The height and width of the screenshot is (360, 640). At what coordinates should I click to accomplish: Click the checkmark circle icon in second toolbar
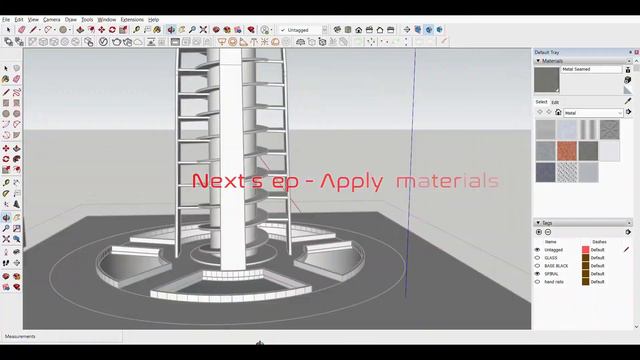coord(103,42)
